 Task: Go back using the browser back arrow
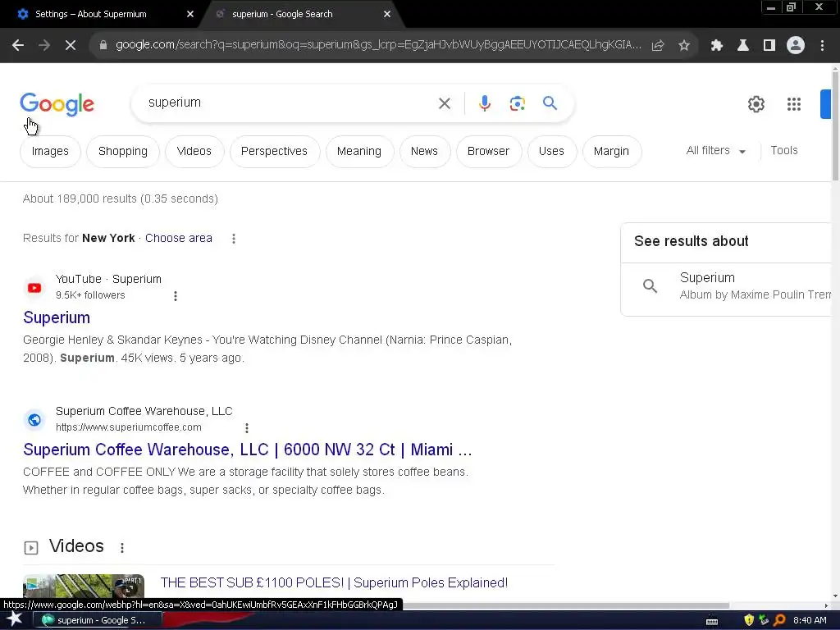(x=18, y=46)
